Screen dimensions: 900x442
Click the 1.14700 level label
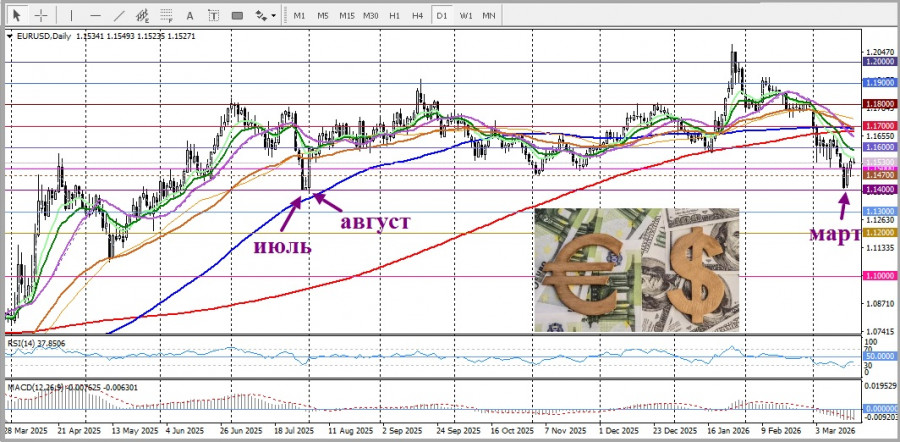point(882,174)
